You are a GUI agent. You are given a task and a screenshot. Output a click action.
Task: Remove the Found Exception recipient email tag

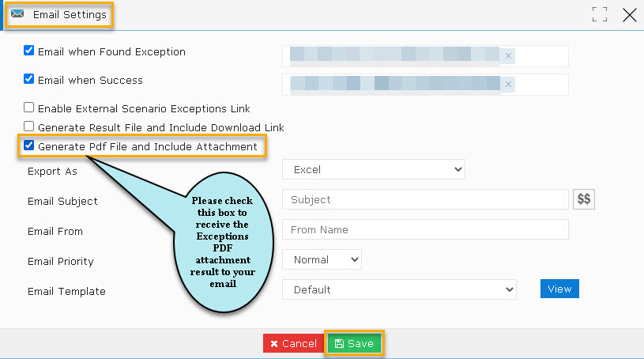coord(508,56)
